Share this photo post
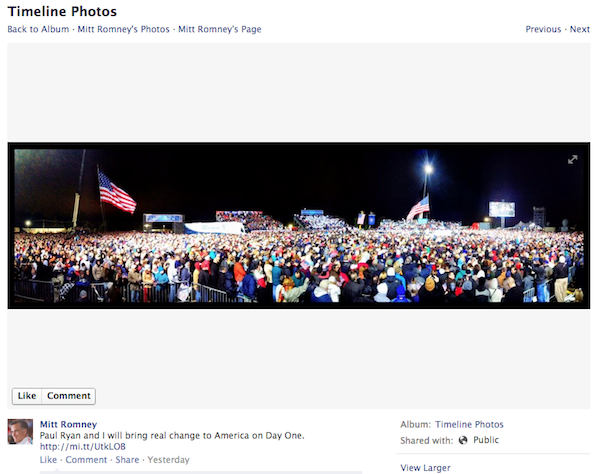Screen dimensions: 600x474 pyautogui.click(x=127, y=459)
